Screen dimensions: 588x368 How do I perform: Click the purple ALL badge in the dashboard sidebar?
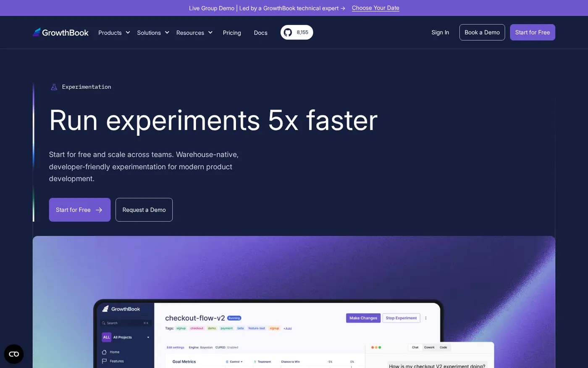point(107,337)
